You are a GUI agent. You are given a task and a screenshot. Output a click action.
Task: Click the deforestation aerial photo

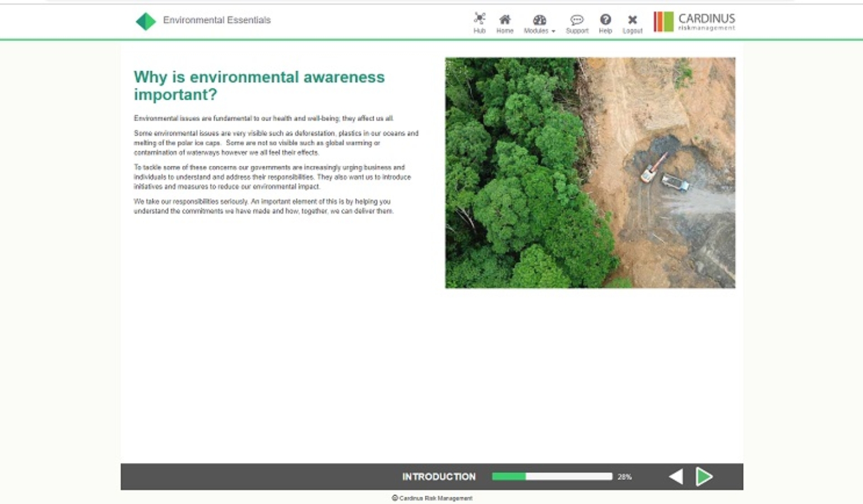(x=590, y=172)
